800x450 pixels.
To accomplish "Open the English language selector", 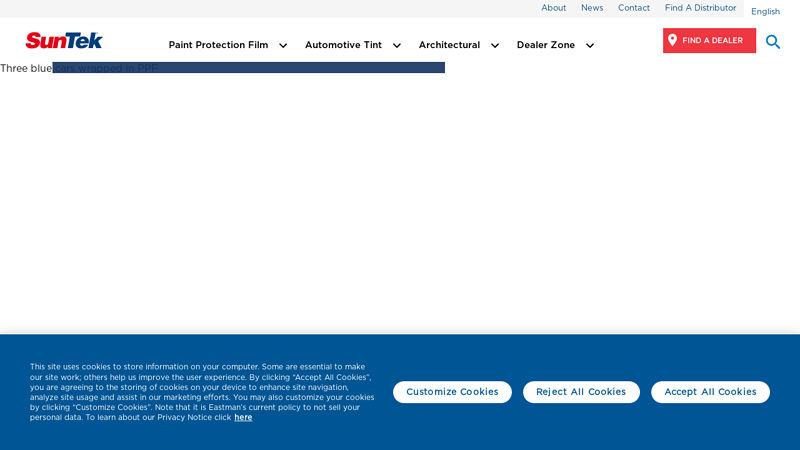I will (765, 12).
